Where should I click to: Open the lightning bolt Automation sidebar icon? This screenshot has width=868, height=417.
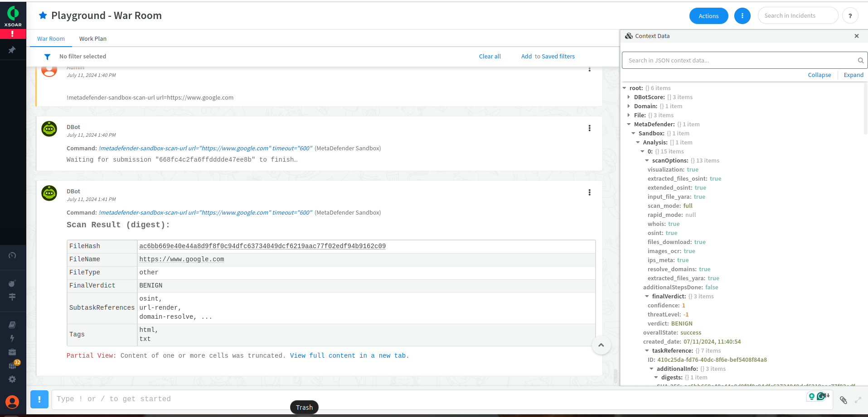point(12,338)
